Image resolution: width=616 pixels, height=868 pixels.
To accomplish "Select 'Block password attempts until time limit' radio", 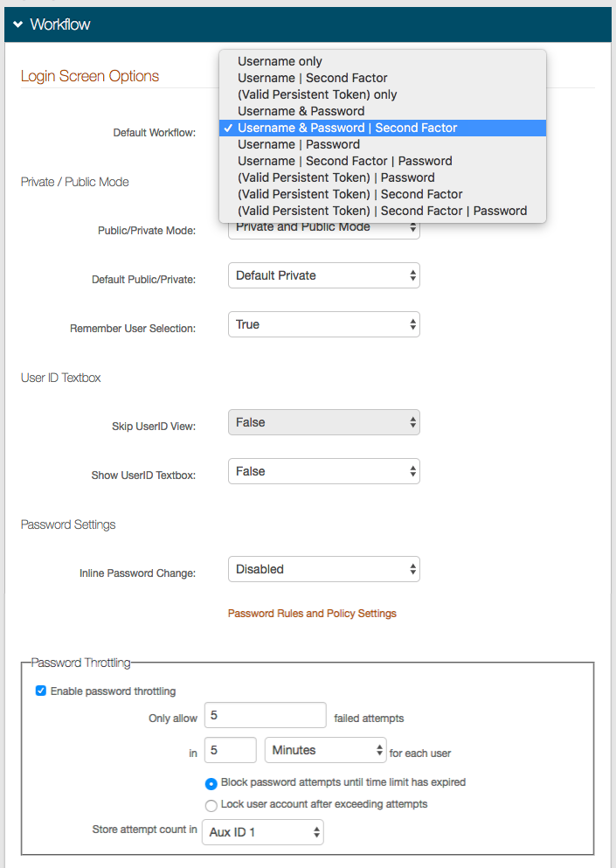I will [211, 783].
